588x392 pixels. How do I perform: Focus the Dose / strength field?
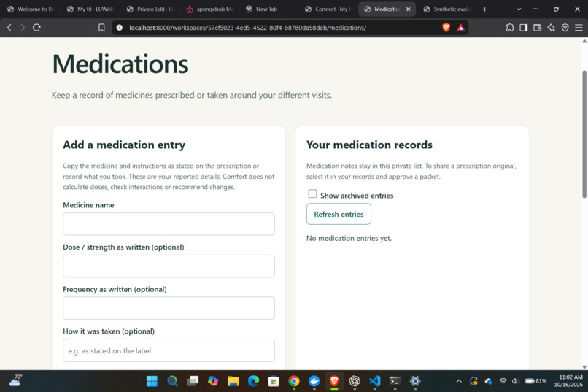click(169, 266)
